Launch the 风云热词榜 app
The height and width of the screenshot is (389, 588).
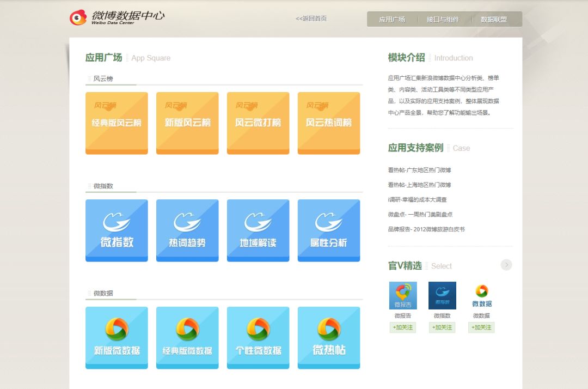coord(328,122)
